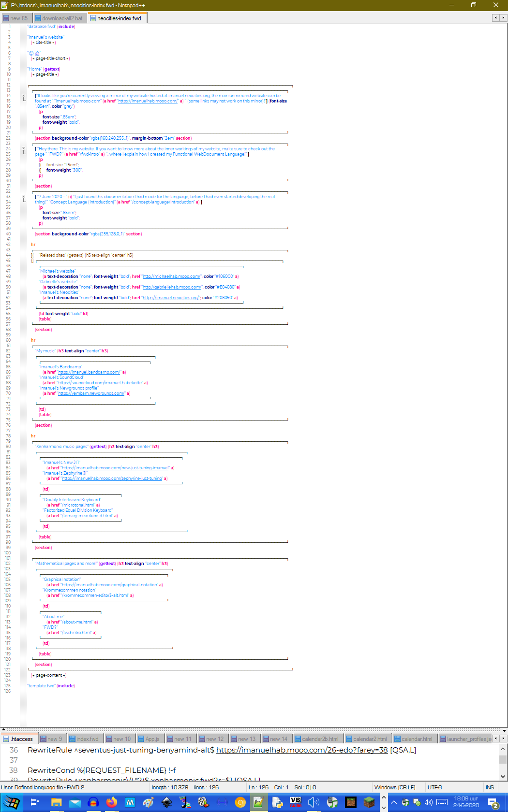Click the headphones app taskbar icon
Screen dimensions: 508x812
(93, 802)
